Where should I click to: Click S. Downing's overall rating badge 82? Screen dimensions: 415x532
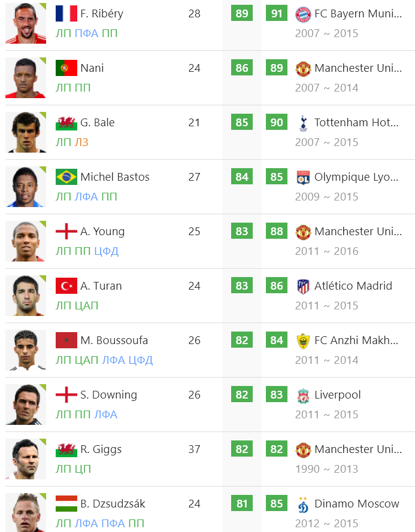(242, 394)
